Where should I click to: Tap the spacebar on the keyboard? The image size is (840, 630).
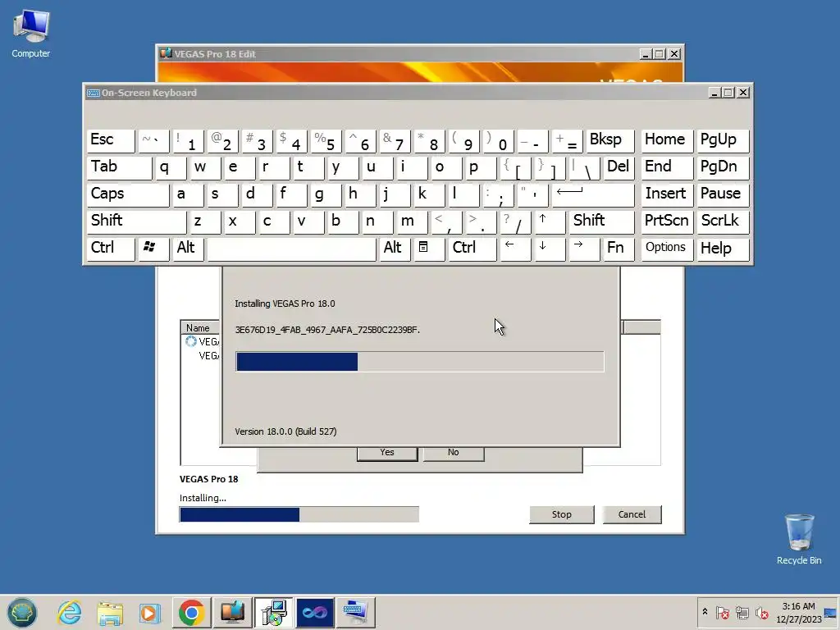(x=291, y=248)
